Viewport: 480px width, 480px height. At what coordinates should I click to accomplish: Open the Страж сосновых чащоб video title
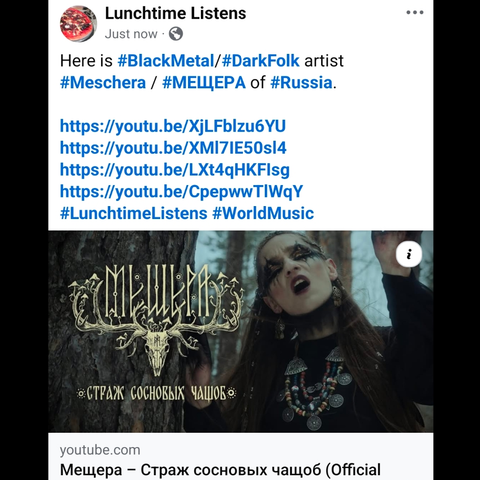[220, 470]
